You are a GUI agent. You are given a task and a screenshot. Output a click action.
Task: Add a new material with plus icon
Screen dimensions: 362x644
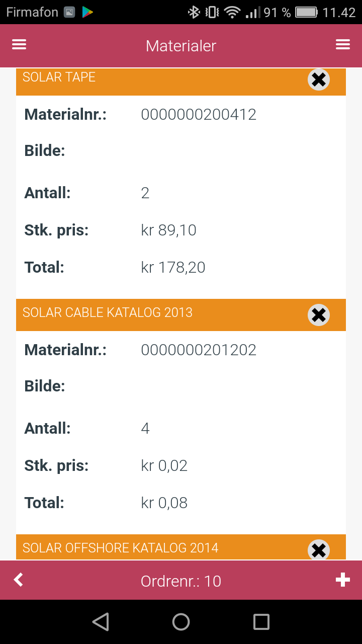343,580
